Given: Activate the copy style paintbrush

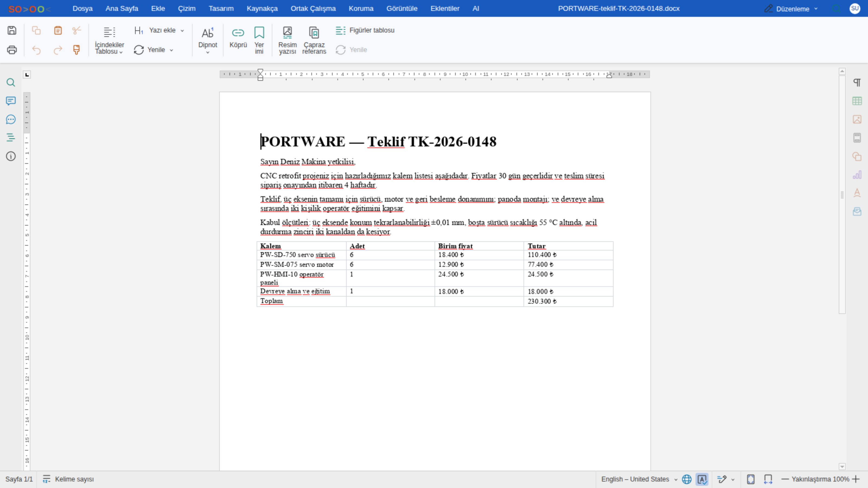Looking at the screenshot, I should click(x=76, y=50).
